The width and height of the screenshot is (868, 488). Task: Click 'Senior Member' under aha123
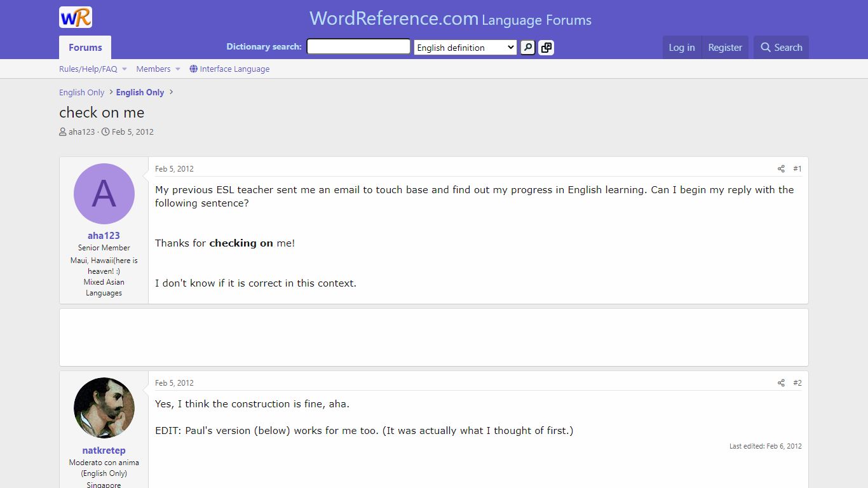click(104, 248)
